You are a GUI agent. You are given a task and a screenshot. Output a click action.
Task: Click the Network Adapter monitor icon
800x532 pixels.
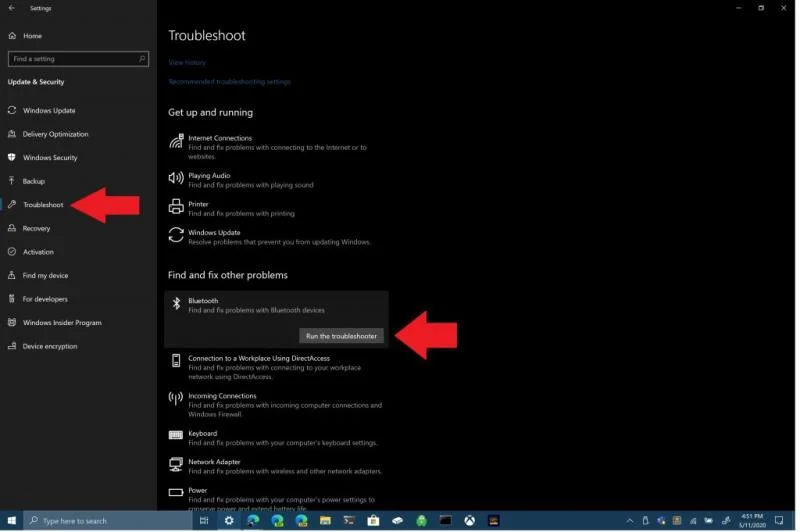point(176,464)
